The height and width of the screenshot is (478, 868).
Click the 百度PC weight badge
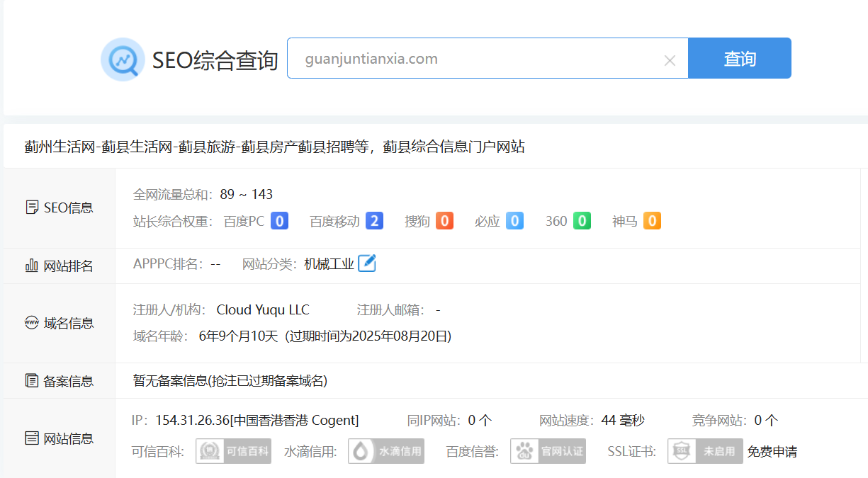279,221
